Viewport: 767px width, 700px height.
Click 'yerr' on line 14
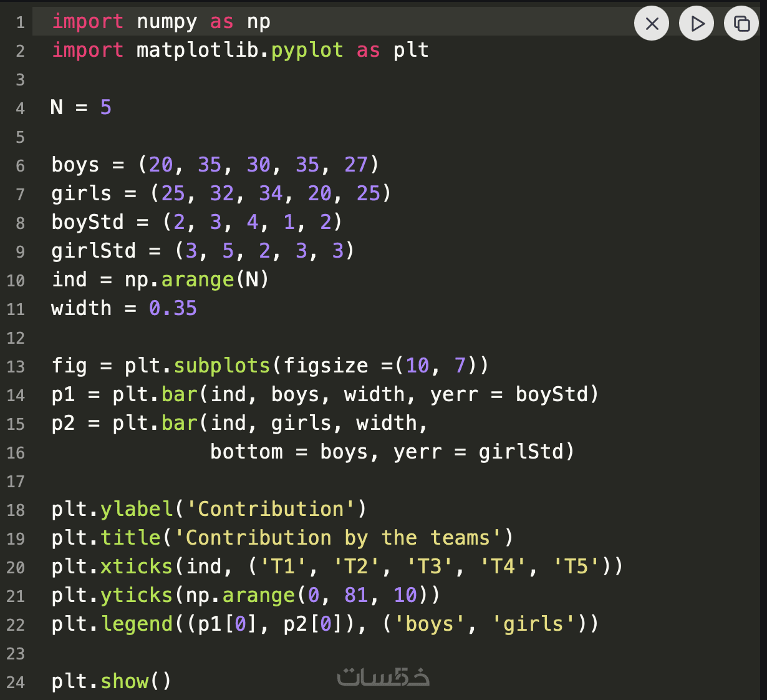tap(454, 394)
